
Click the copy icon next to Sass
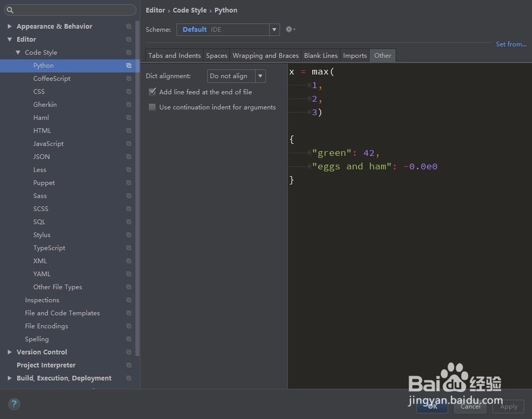coord(129,195)
